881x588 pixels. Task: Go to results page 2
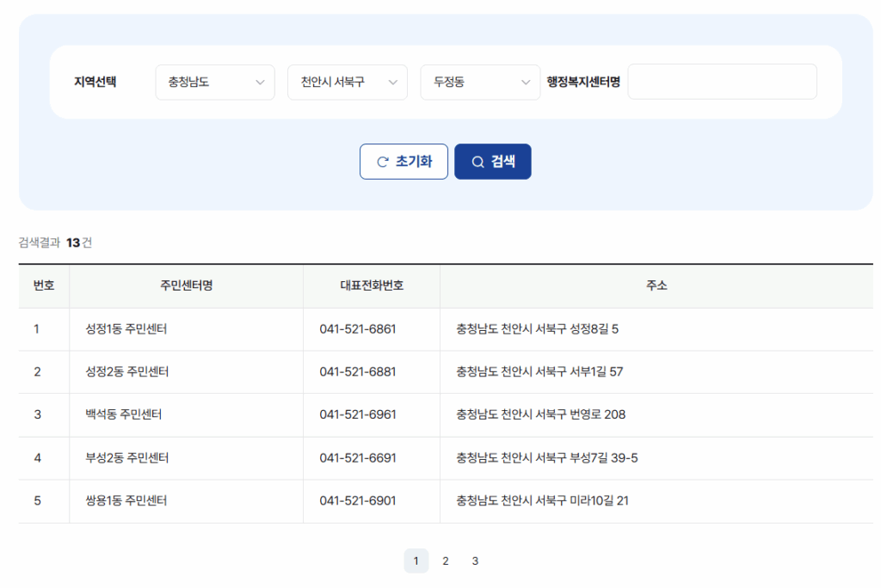click(x=446, y=560)
